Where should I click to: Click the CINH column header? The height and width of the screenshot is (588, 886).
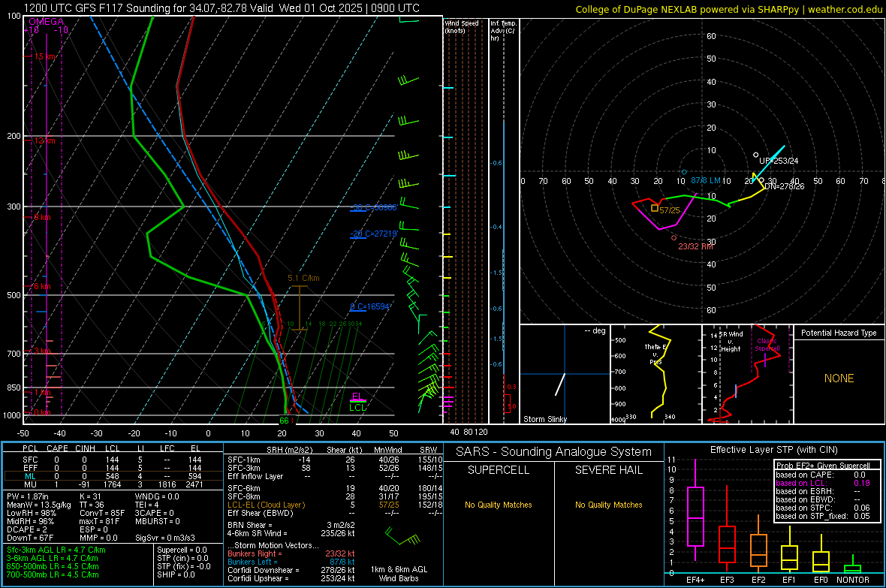tap(86, 448)
